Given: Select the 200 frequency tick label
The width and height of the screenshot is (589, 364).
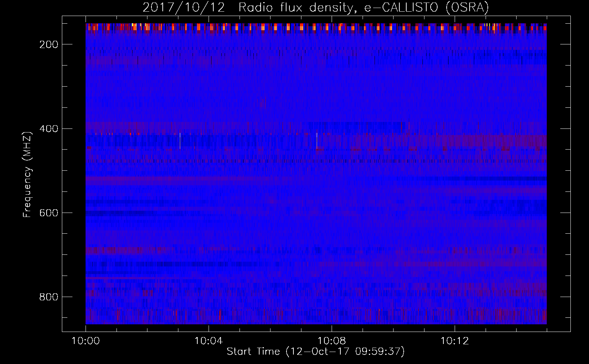Looking at the screenshot, I should click(48, 44).
